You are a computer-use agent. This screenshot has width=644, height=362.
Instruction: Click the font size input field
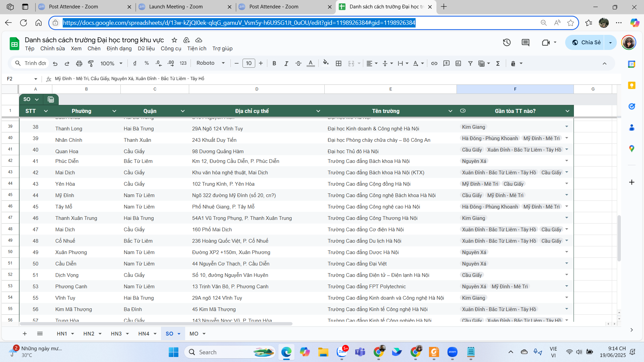click(x=249, y=63)
